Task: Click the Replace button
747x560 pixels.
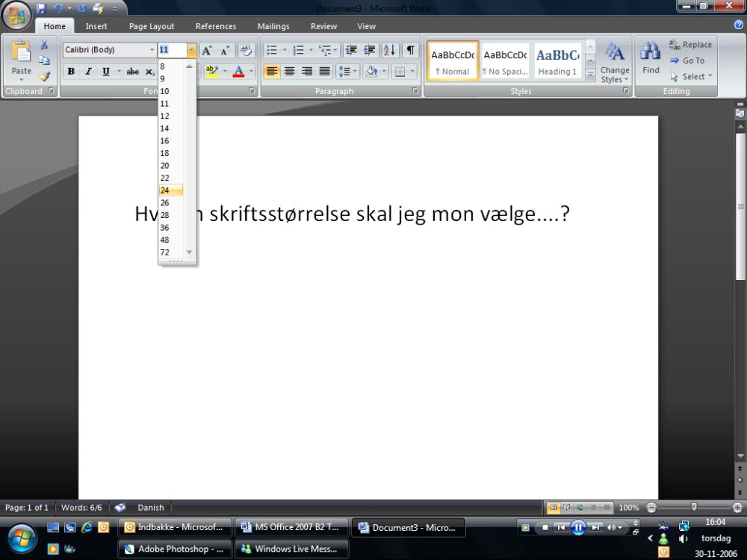Action: click(x=691, y=45)
